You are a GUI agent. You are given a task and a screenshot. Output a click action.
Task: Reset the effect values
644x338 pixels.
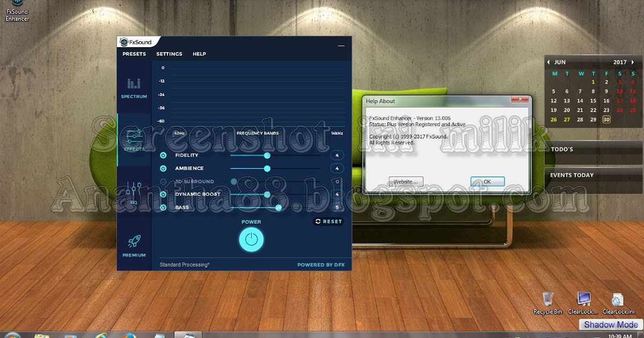[x=328, y=222]
